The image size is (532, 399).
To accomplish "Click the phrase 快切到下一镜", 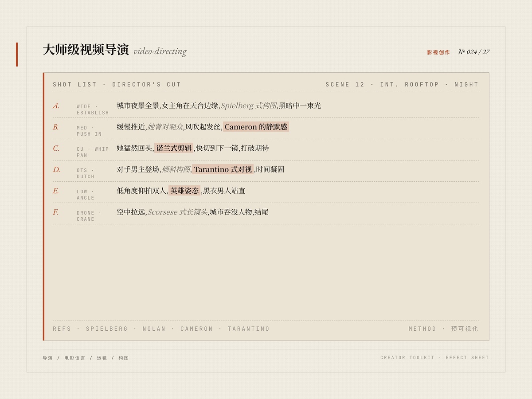I will click(217, 148).
